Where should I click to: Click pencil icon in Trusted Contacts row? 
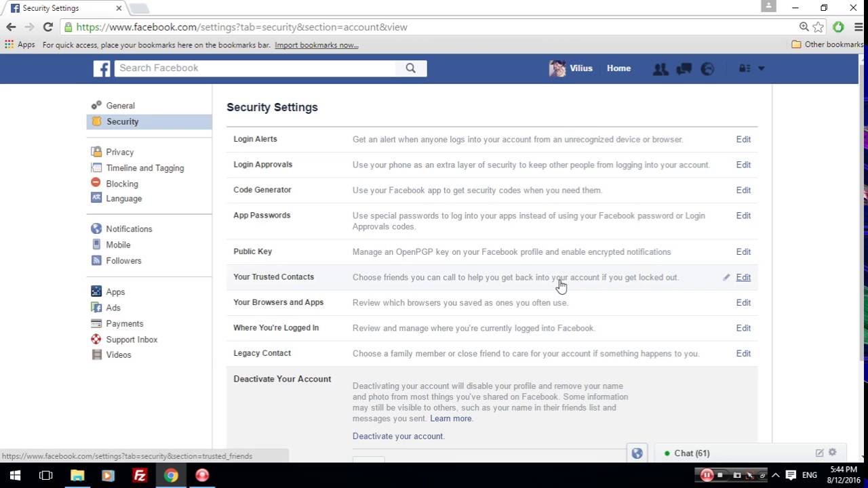[x=726, y=277]
